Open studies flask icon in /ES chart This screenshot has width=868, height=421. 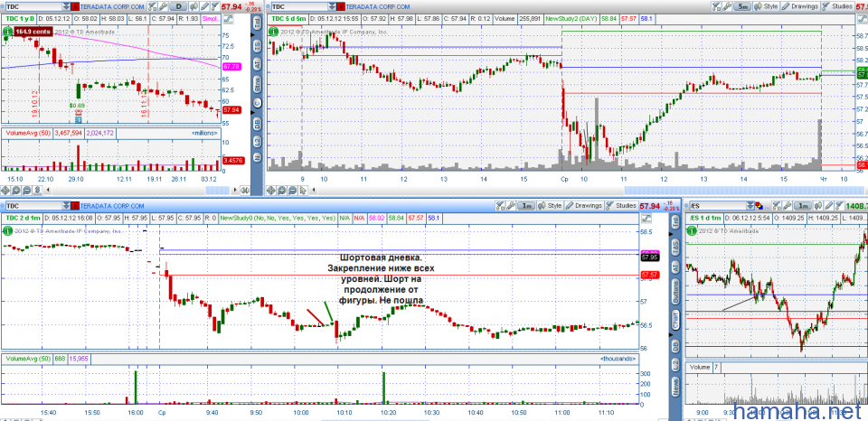(x=840, y=206)
